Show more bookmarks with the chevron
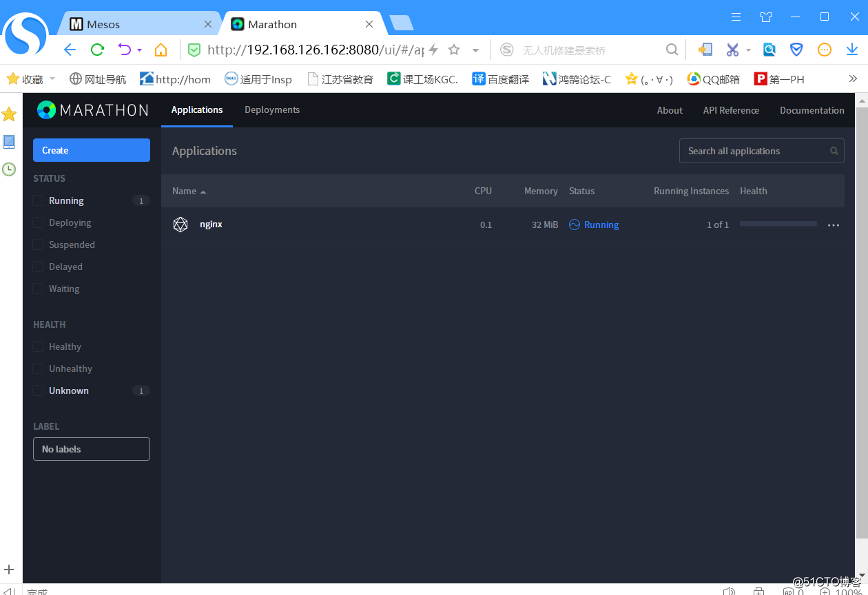Screen dimensions: 868x595 (x=853, y=79)
